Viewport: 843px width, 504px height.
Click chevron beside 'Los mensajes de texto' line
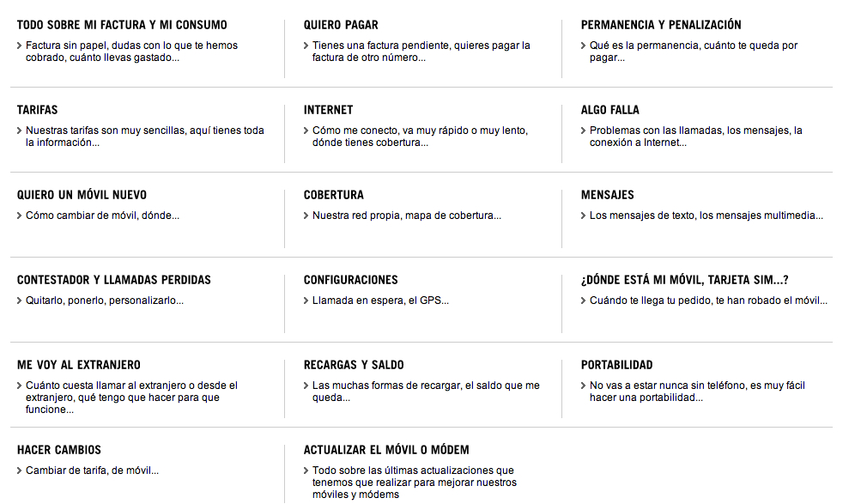[584, 216]
